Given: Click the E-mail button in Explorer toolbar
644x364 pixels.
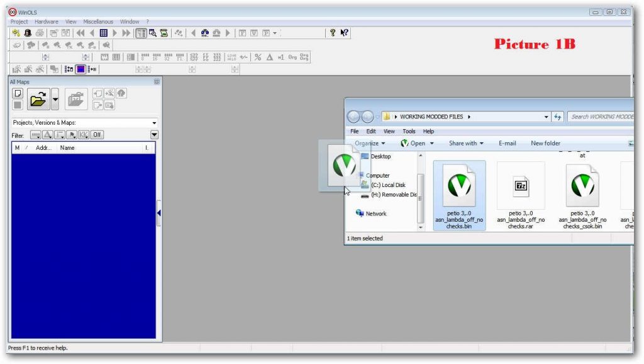Looking at the screenshot, I should (506, 143).
